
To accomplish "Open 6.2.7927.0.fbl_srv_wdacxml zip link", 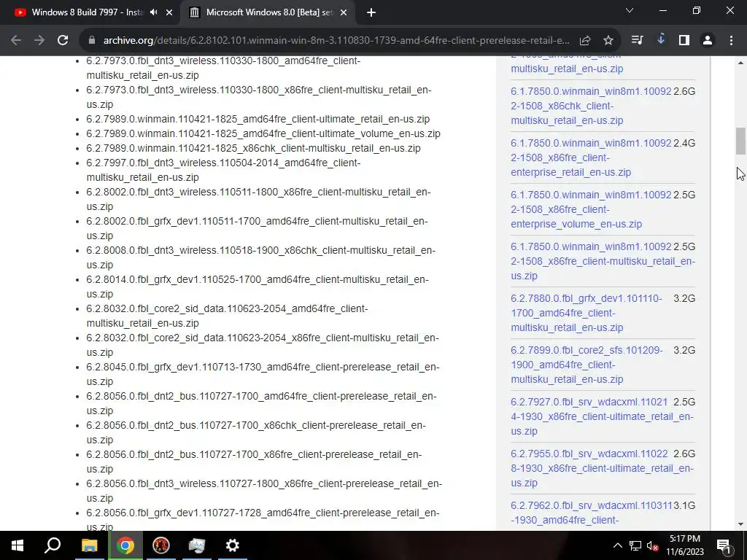I will pos(602,416).
